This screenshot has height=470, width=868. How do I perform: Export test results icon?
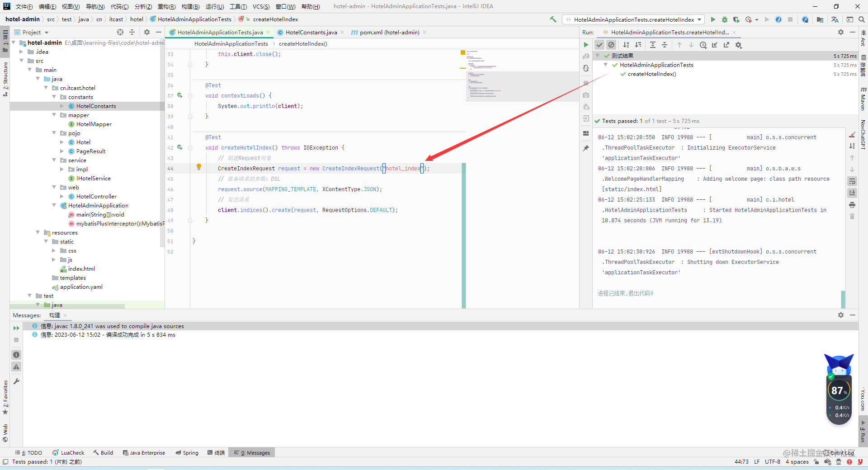(726, 45)
